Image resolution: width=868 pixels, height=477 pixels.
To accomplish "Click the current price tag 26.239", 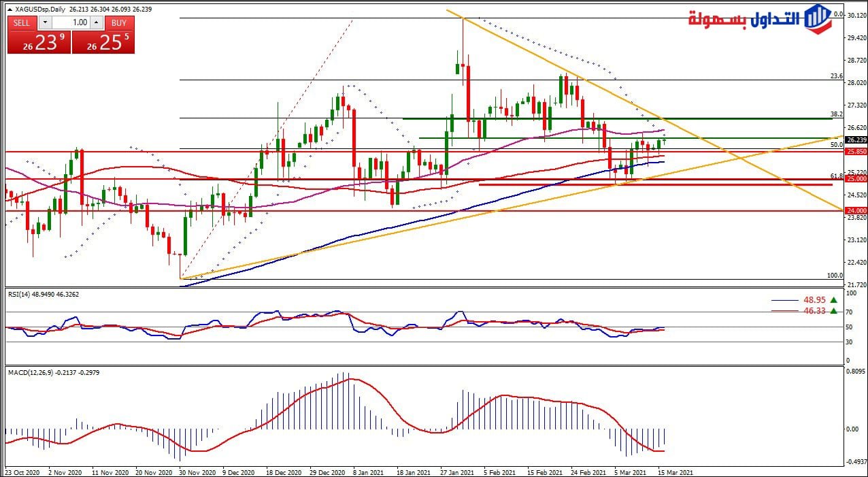I will pyautogui.click(x=855, y=140).
